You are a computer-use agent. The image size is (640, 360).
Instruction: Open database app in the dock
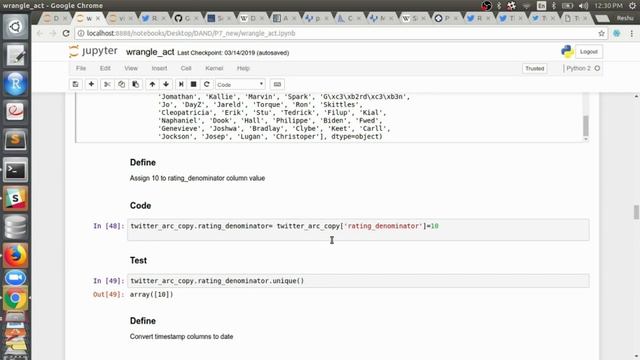[16, 227]
